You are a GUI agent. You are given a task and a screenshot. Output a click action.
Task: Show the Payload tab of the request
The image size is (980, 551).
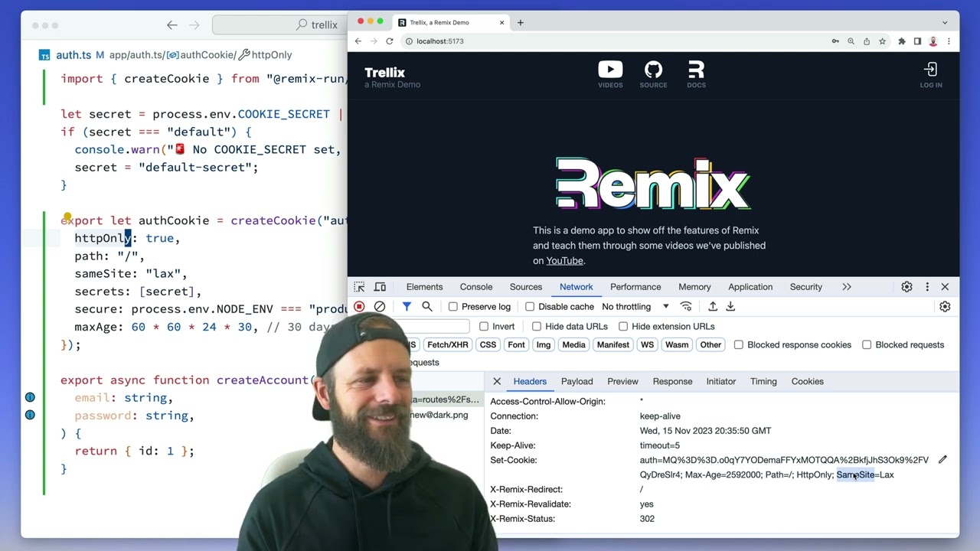tap(577, 381)
